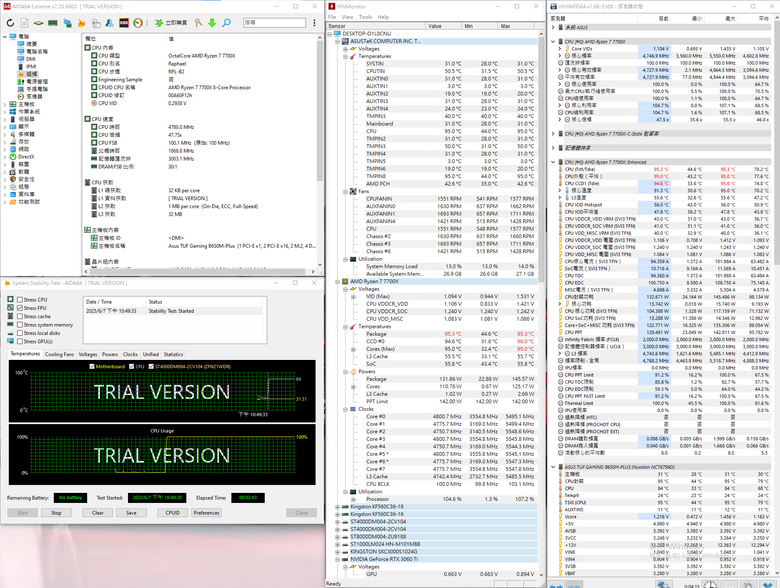Collapse the NVIDIA GeForce RTX 3060 Ti node

(338, 559)
